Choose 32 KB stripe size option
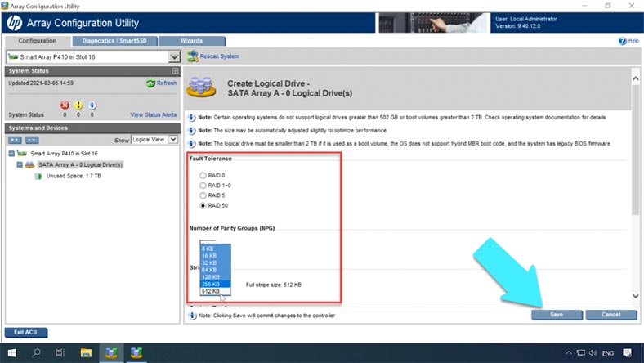644x363 pixels. coord(215,263)
